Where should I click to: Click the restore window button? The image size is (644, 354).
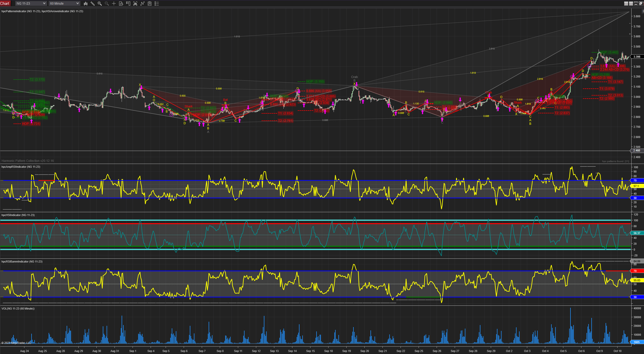pos(640,4)
